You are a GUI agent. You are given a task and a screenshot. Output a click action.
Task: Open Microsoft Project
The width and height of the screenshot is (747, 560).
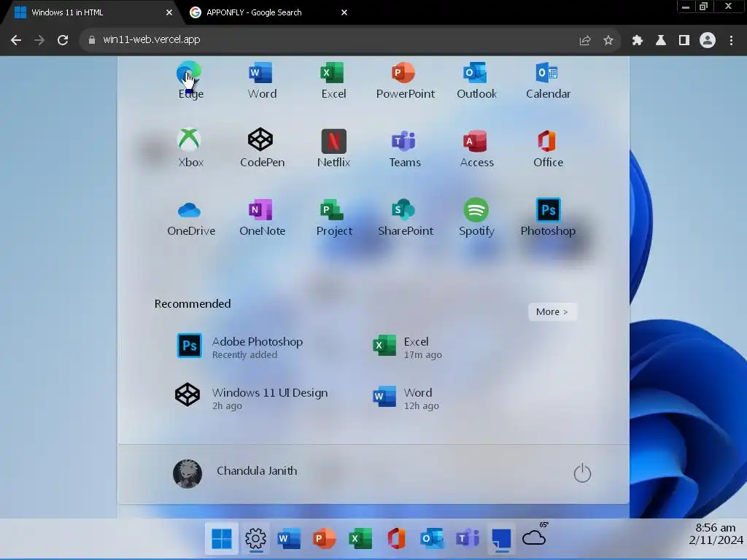[333, 217]
